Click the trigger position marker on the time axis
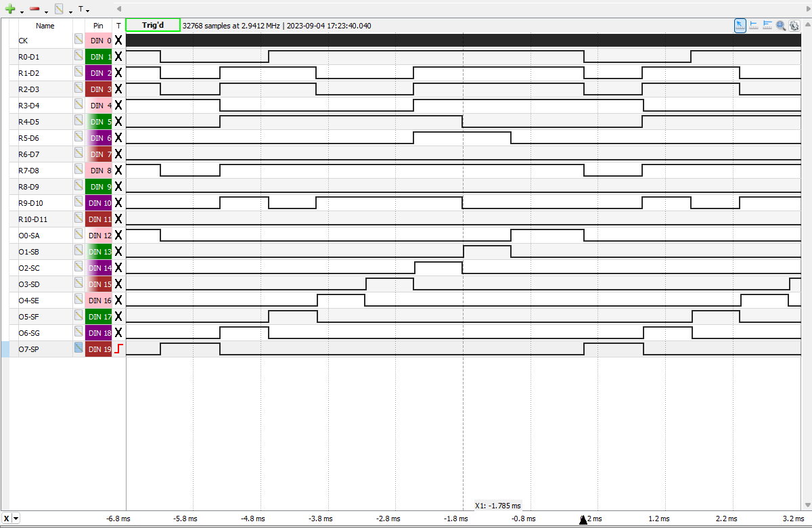This screenshot has width=812, height=528. [583, 519]
